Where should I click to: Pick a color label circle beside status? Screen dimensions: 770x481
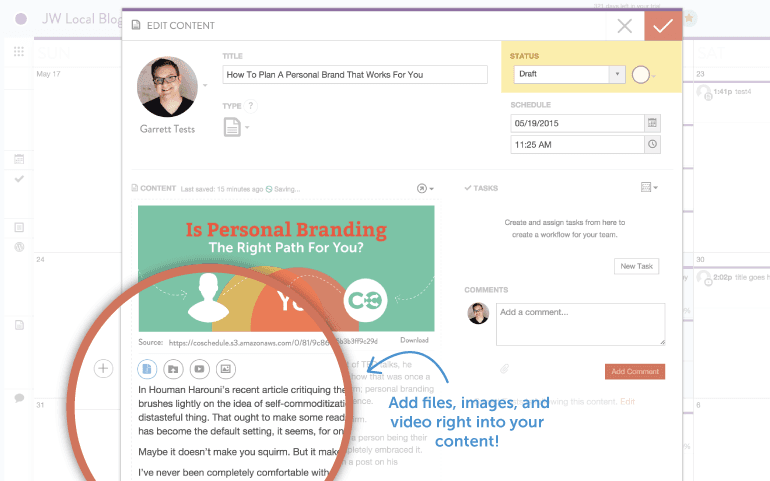641,75
